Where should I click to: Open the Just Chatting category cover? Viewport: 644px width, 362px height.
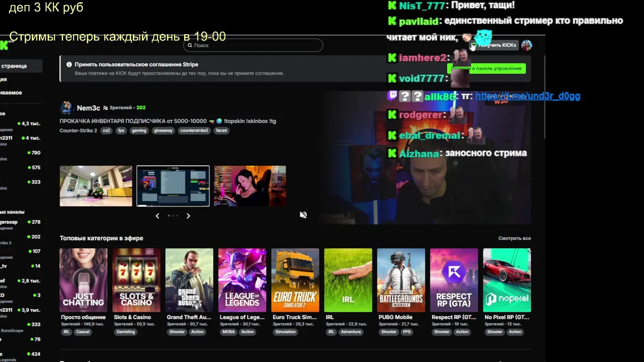pyautogui.click(x=84, y=280)
